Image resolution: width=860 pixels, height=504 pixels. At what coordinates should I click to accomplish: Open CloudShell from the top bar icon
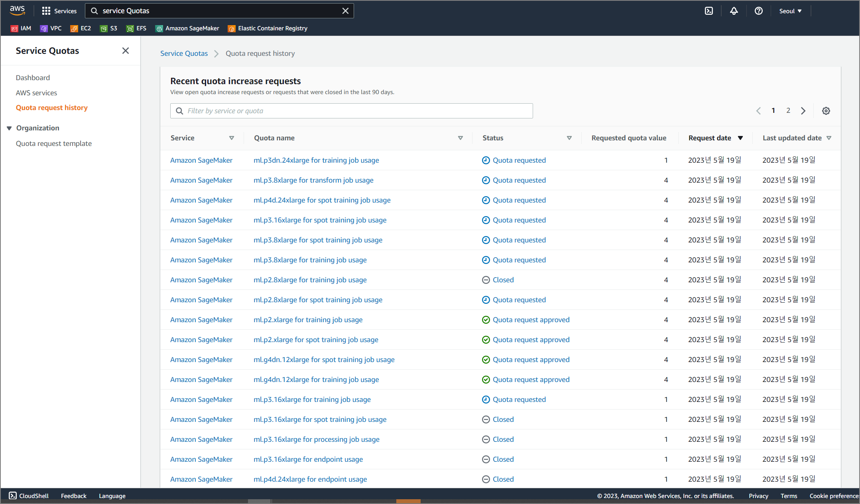[709, 11]
